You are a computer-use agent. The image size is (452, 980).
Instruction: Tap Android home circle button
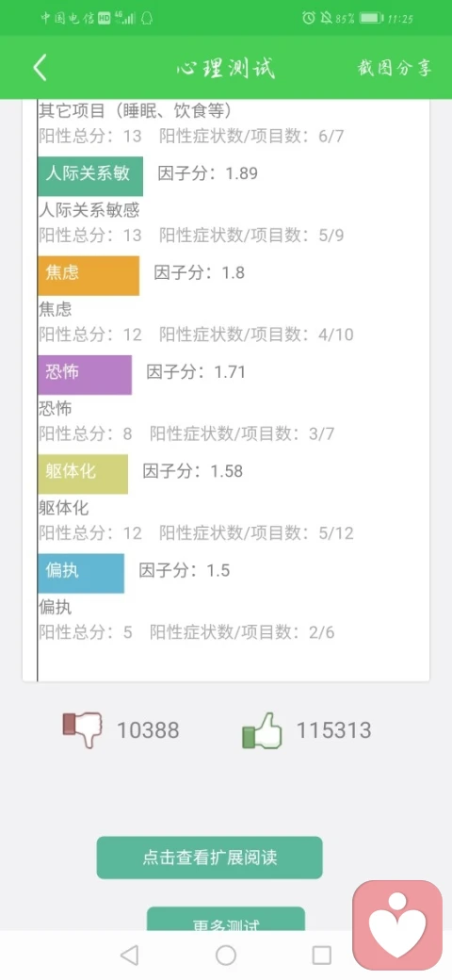click(226, 955)
